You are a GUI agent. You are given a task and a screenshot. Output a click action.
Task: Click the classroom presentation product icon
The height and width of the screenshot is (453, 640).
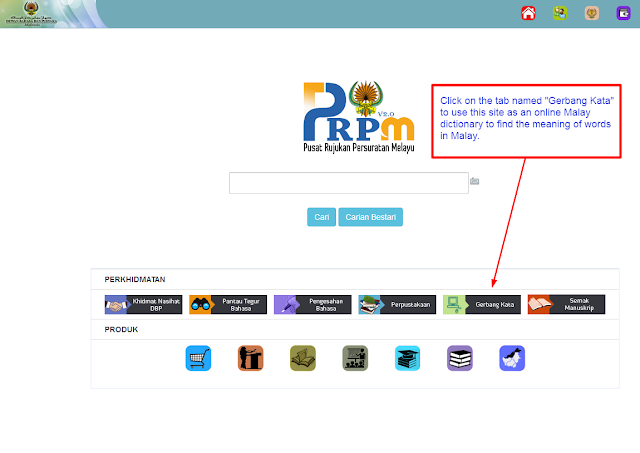click(355, 358)
